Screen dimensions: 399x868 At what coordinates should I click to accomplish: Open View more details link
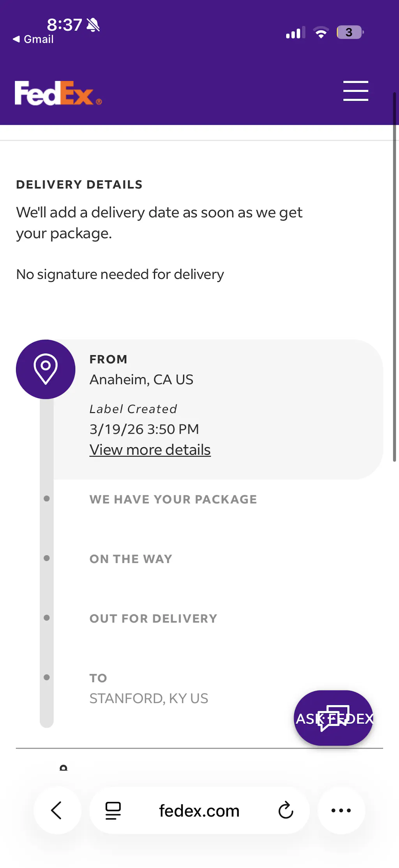point(150,450)
